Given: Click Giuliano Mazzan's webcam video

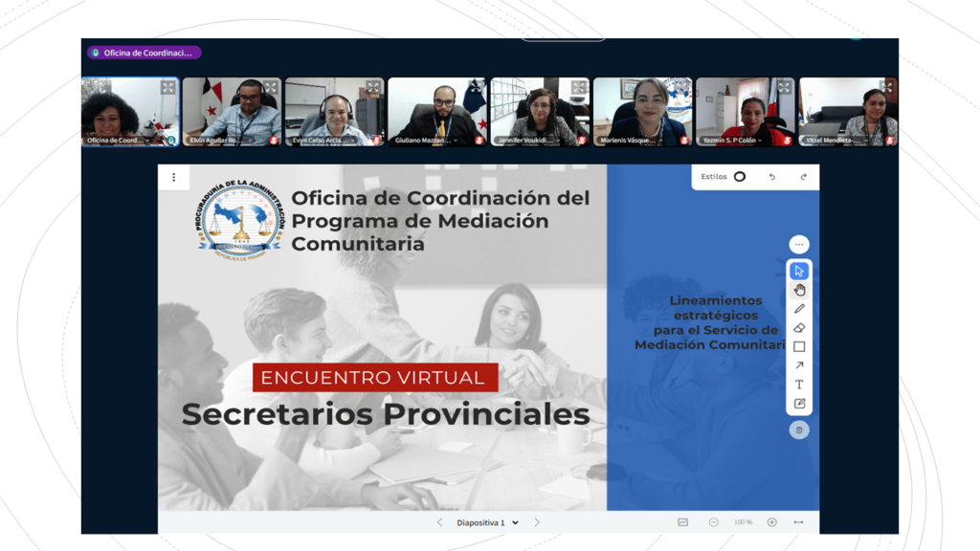Looking at the screenshot, I should coord(436,112).
